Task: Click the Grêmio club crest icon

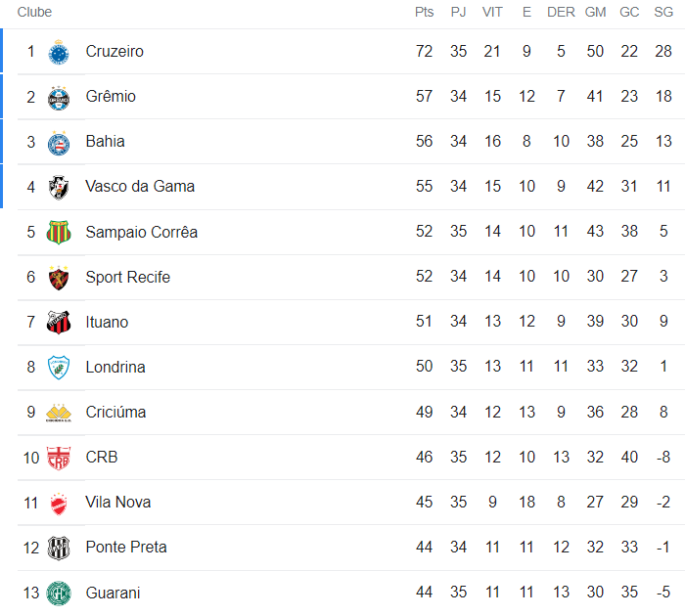Action: [x=59, y=97]
